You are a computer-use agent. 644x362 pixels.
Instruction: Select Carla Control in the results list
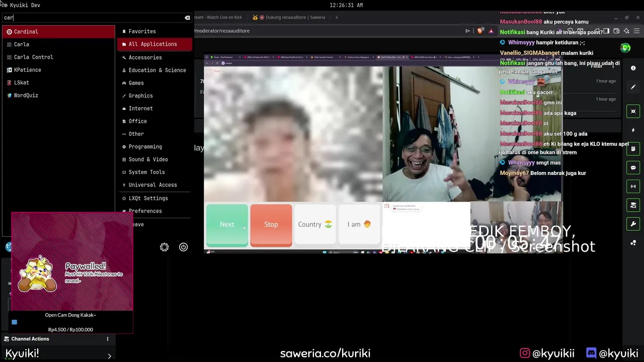(58, 57)
